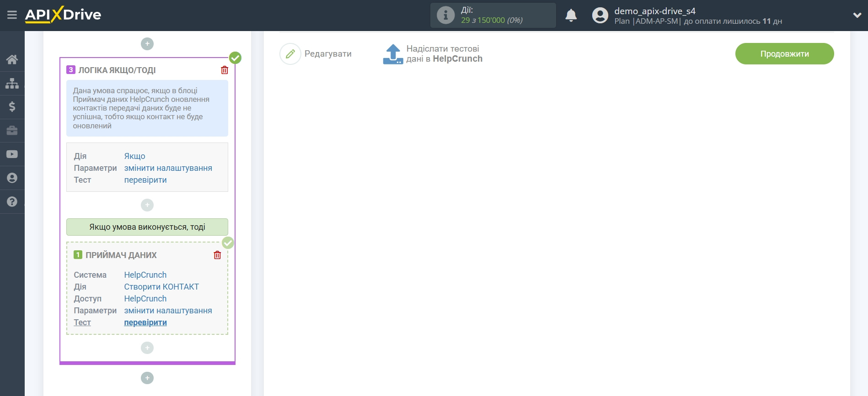Image resolution: width=868 pixels, height=396 pixels.
Task: Open HelpCrunch Система link
Action: (x=145, y=275)
